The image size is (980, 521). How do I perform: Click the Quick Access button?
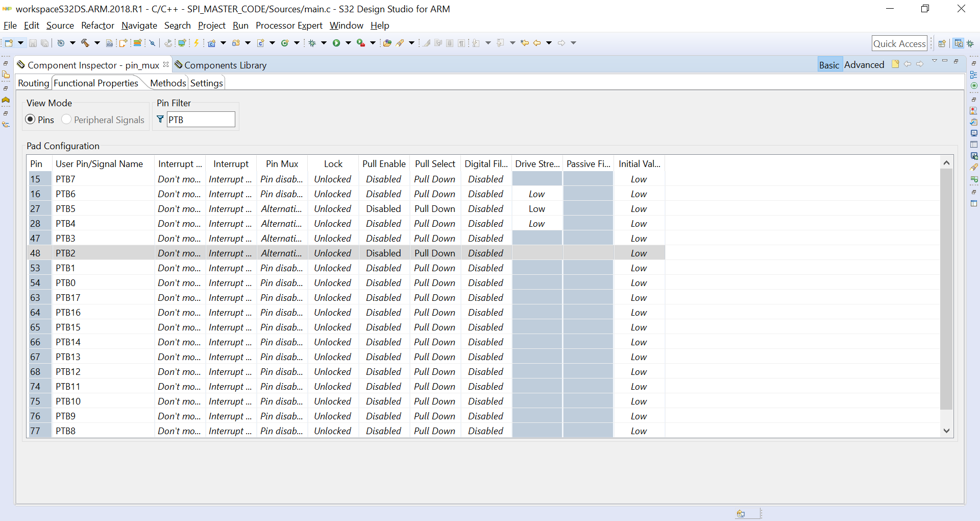899,43
